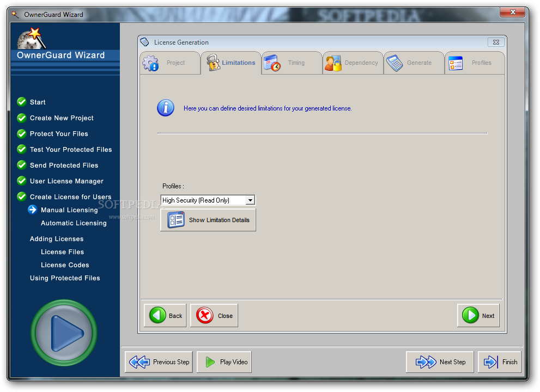This screenshot has width=540, height=392.
Task: Click the Limitations padlock icon
Action: pyautogui.click(x=213, y=63)
